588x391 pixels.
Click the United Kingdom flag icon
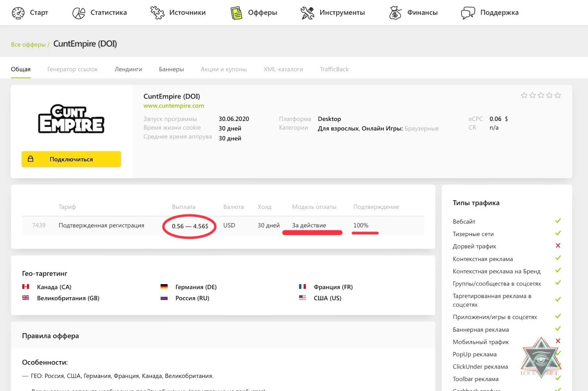pyautogui.click(x=26, y=298)
